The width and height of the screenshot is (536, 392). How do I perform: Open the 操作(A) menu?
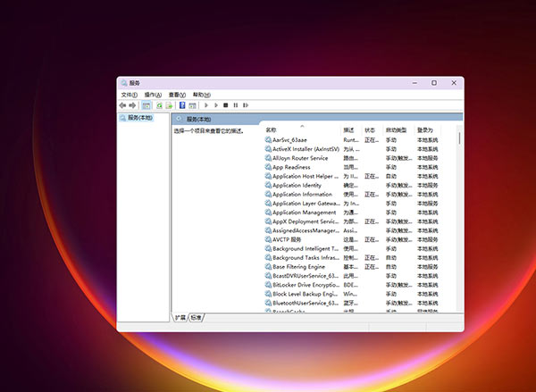click(x=153, y=95)
